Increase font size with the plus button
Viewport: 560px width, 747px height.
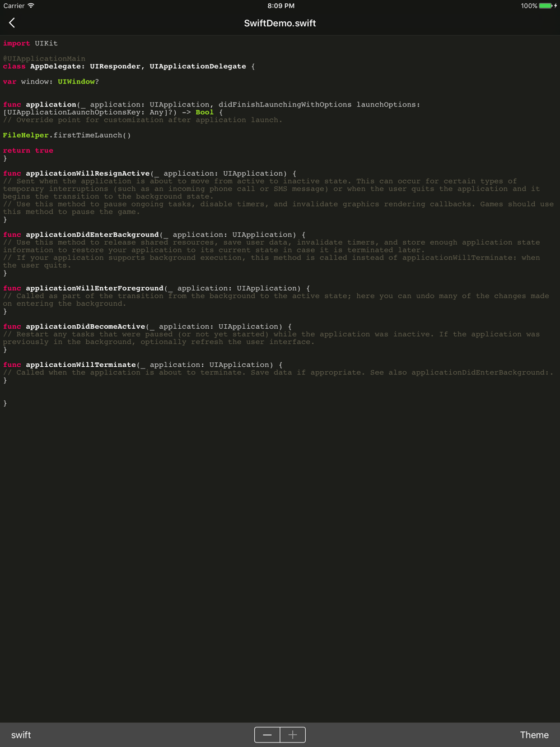pos(293,735)
